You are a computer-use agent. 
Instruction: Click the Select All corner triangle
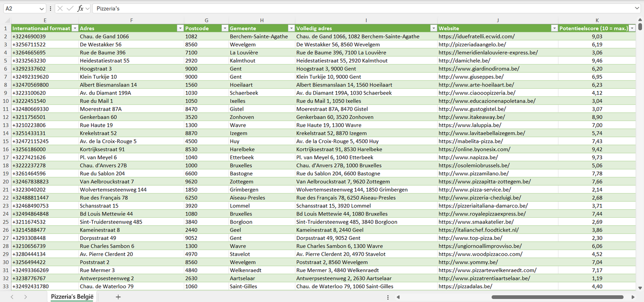(7, 21)
